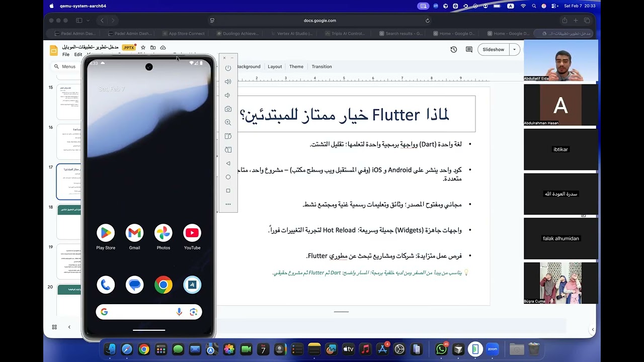Click the Theme toolbar button
This screenshot has height=362, width=644.
point(296,66)
